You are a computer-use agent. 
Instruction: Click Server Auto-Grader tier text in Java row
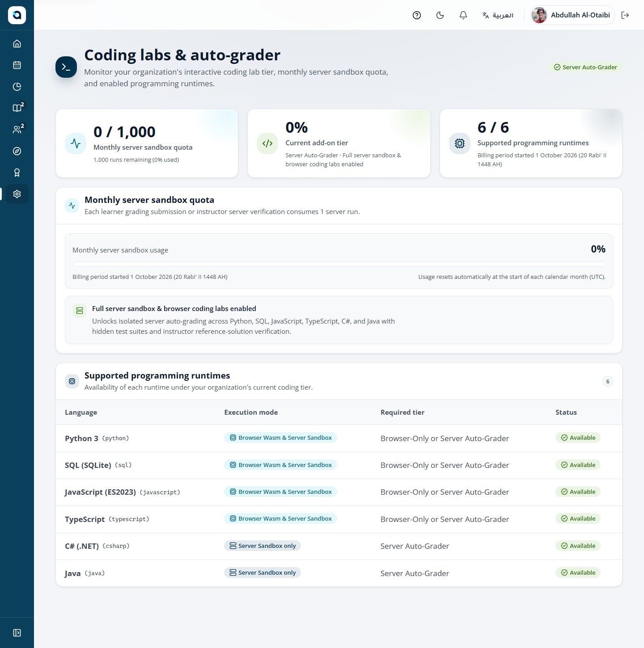pyautogui.click(x=415, y=573)
